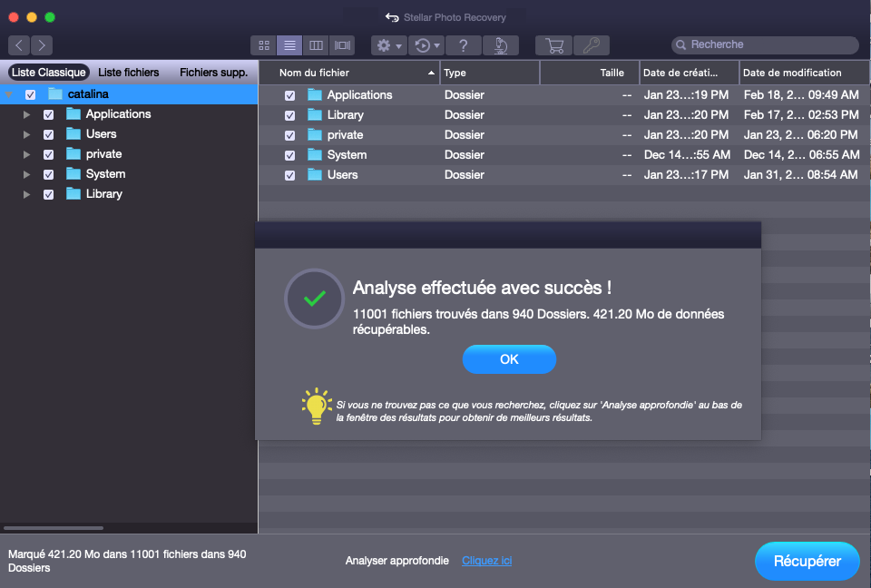Uncheck Applications checkbox in the file list

click(290, 95)
